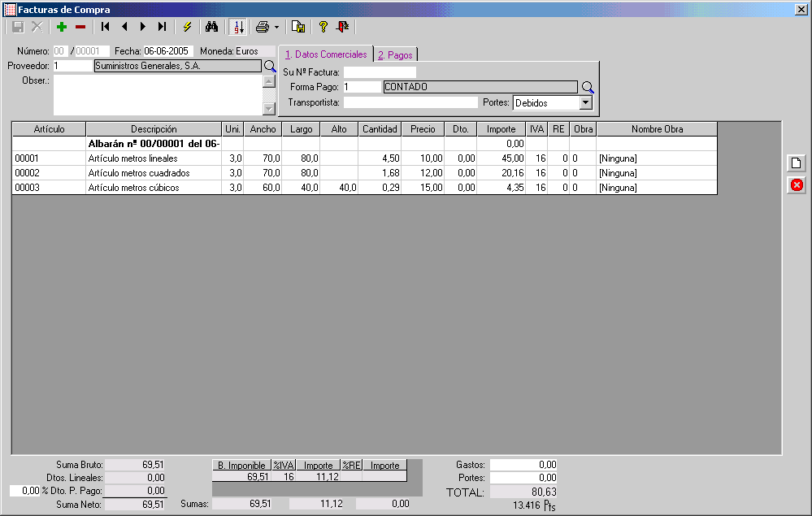Click the copy document toolbar icon

(298, 27)
